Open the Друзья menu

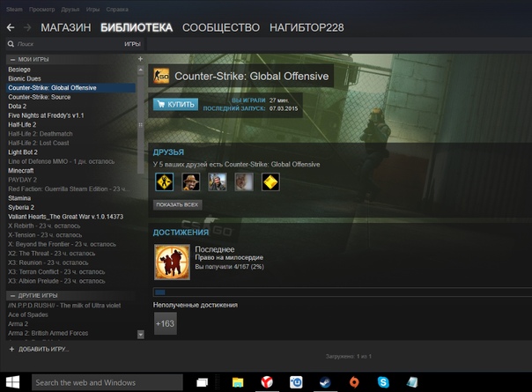(70, 9)
